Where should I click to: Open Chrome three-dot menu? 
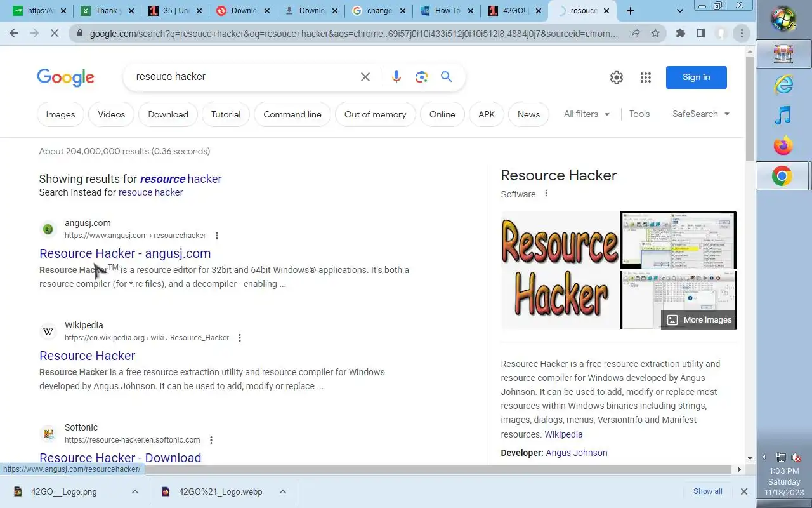click(x=742, y=34)
